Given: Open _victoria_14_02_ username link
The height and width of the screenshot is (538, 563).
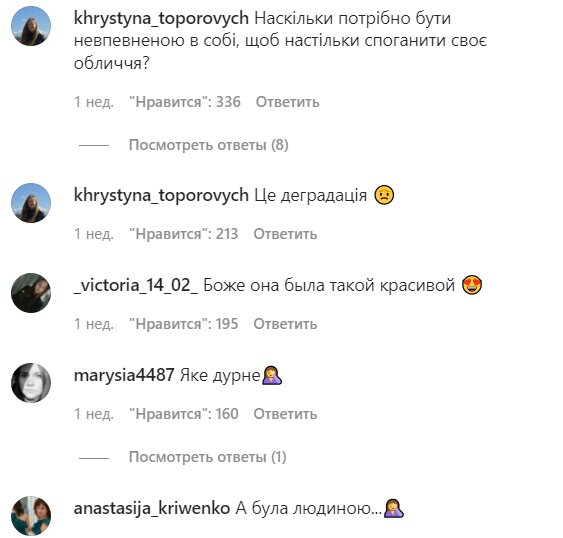Looking at the screenshot, I should click(136, 286).
